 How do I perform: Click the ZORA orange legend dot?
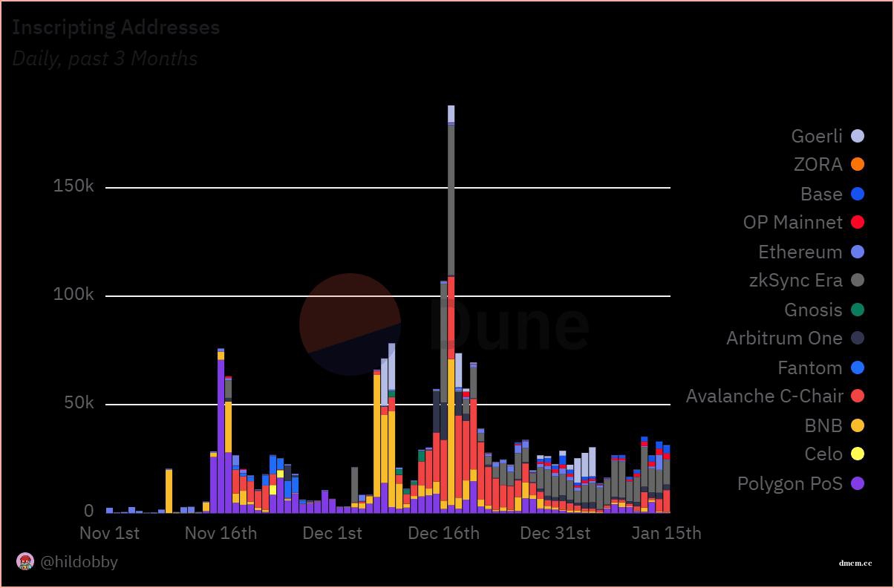pos(858,165)
